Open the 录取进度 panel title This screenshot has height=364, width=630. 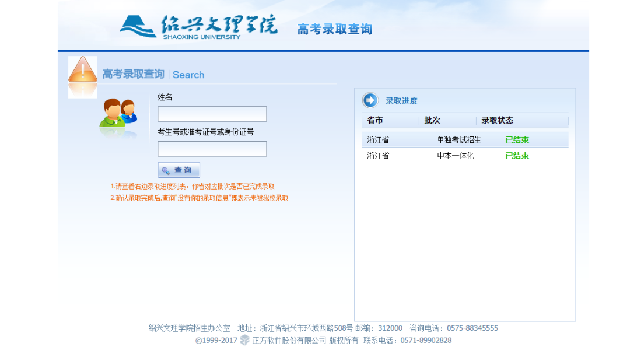[x=401, y=100]
